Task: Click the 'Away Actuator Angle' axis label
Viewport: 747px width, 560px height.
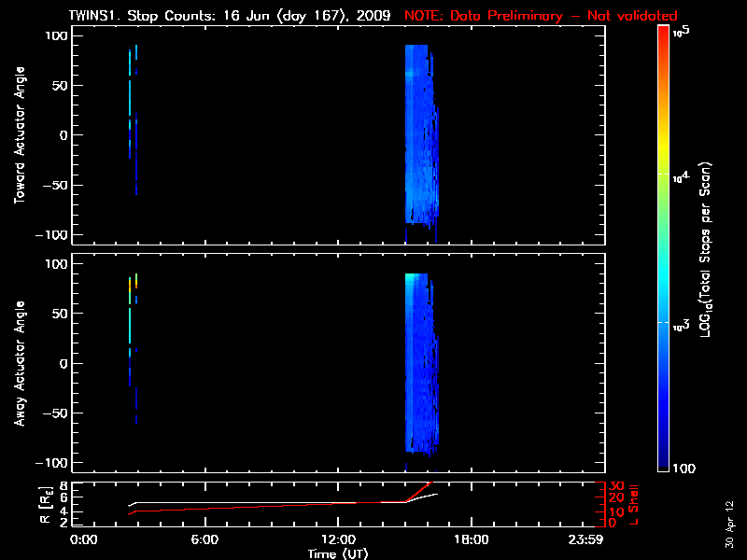Action: tap(19, 364)
